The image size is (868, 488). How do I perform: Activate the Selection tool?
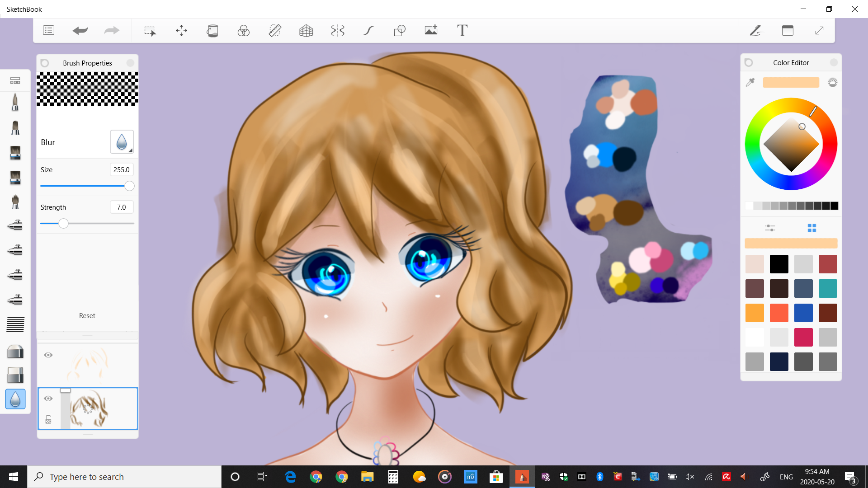[x=150, y=30]
